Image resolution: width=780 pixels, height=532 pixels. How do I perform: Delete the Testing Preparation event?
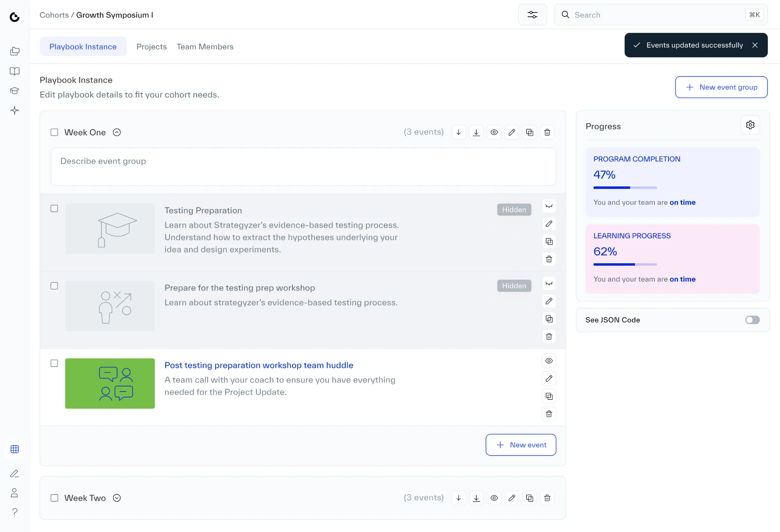(x=549, y=259)
